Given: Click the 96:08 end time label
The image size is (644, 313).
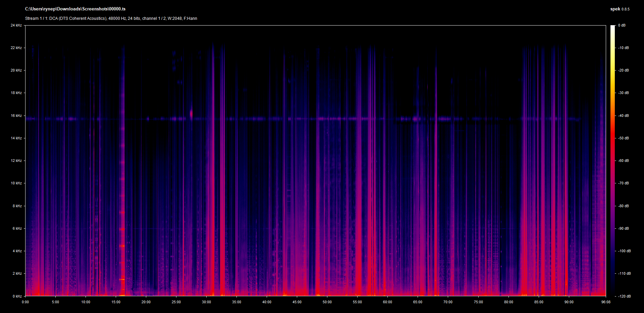Looking at the screenshot, I should click(x=606, y=302).
